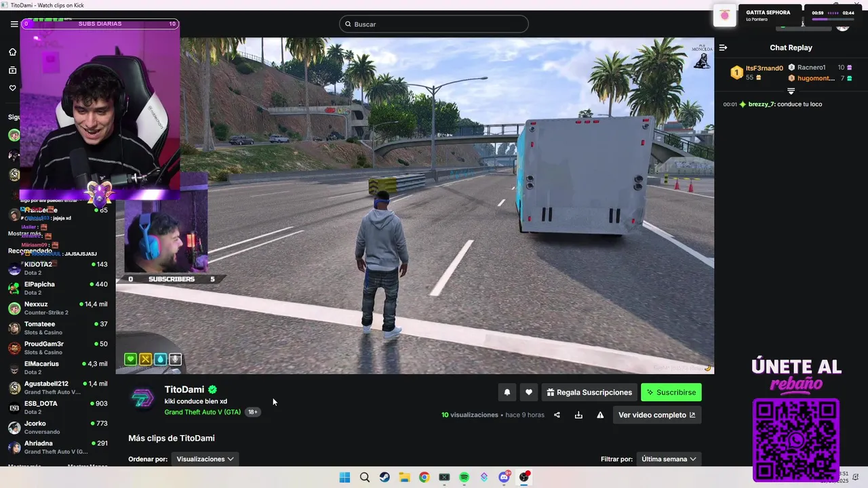This screenshot has width=868, height=488.
Task: Open Filtrar por Última semana dropdown
Action: pyautogui.click(x=669, y=459)
